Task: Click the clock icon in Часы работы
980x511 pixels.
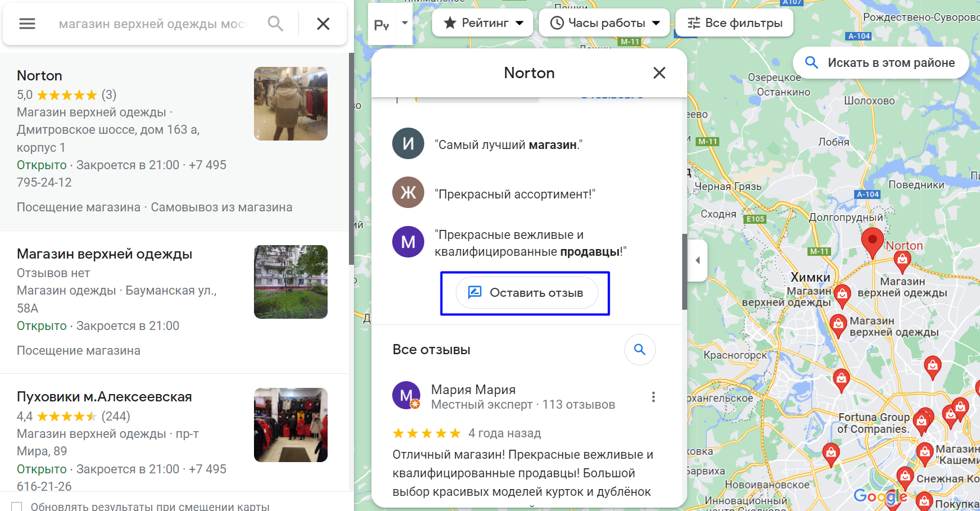Action: (557, 23)
